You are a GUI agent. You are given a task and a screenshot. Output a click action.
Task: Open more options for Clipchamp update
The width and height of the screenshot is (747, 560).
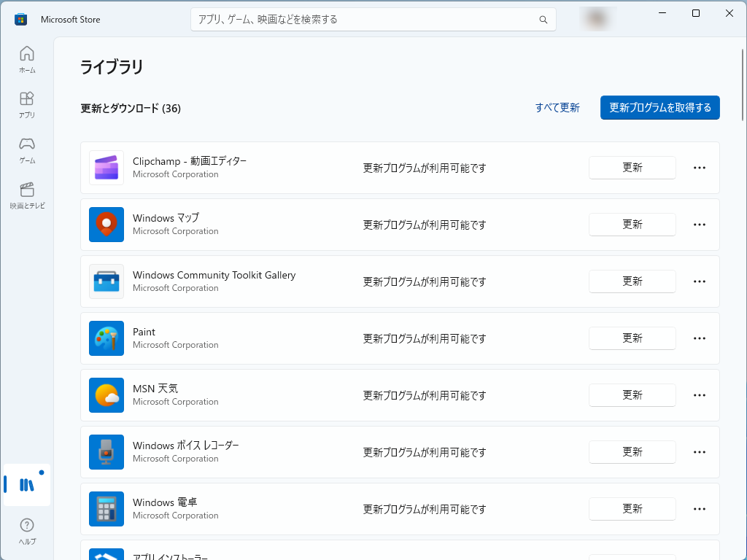[x=699, y=167]
